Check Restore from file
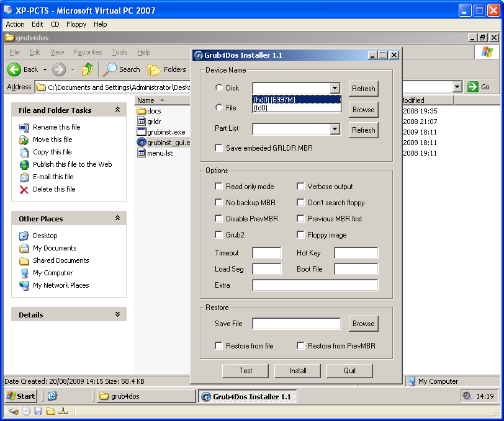 218,345
